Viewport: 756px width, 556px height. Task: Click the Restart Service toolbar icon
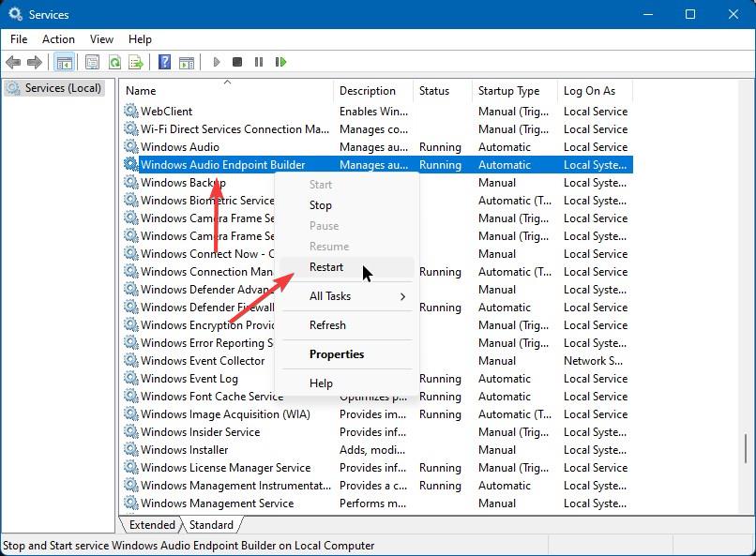click(280, 62)
